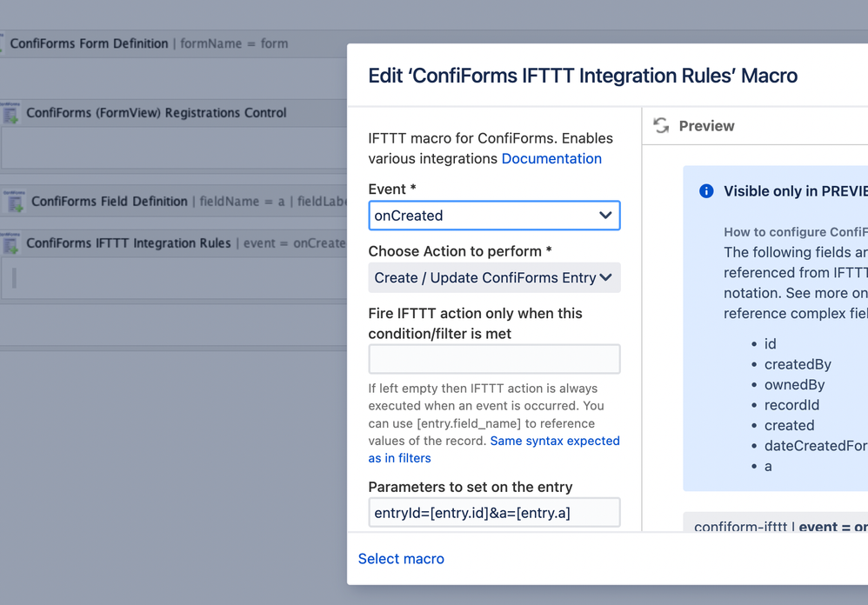868x605 pixels.
Task: Select the ConfiForms Form Definition macro title
Action: tap(90, 43)
